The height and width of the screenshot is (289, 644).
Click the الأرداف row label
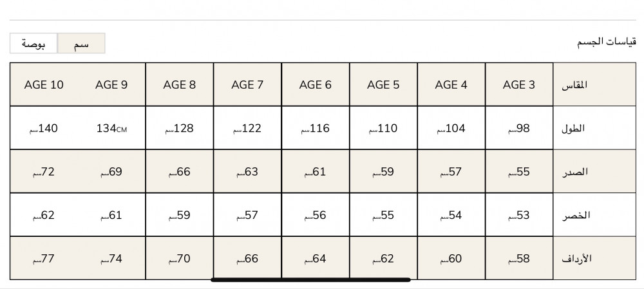594,258
